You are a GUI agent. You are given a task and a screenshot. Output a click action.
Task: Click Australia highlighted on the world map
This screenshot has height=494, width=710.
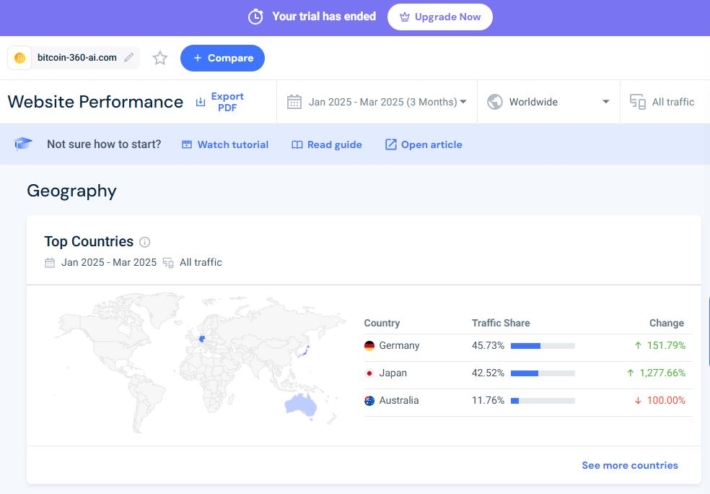coord(301,404)
